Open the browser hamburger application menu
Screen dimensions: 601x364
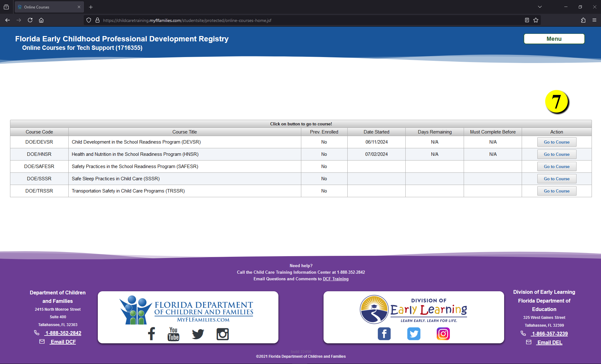594,20
